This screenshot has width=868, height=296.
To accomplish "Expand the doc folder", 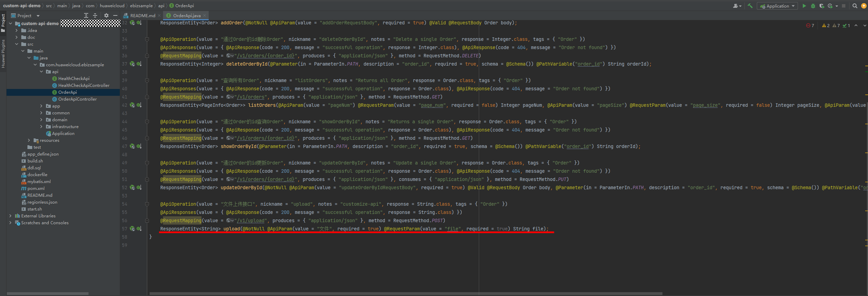I will (x=16, y=37).
